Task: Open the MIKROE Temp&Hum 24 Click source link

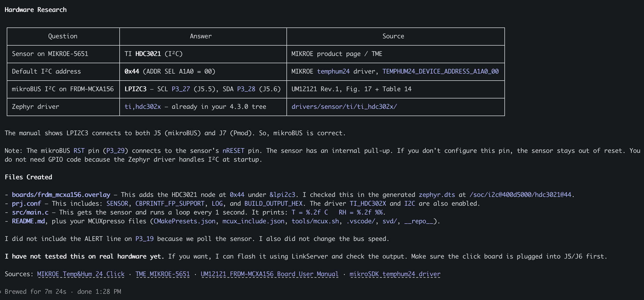Action: [x=81, y=274]
